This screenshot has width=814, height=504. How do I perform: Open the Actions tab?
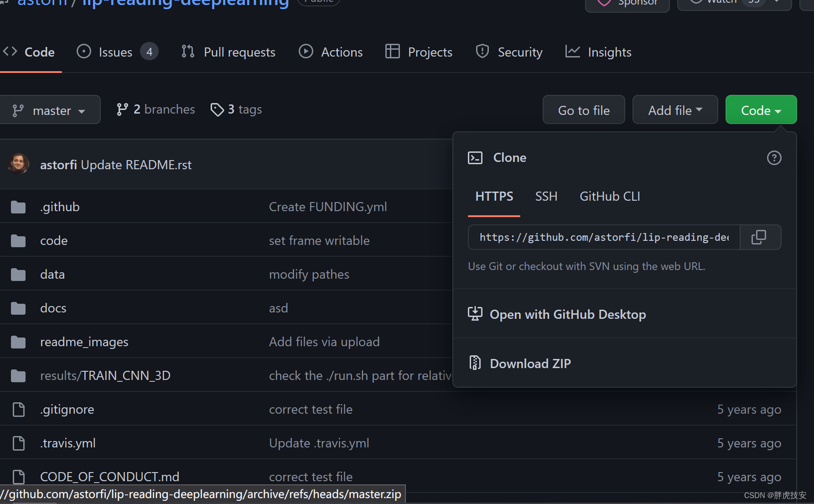click(331, 52)
